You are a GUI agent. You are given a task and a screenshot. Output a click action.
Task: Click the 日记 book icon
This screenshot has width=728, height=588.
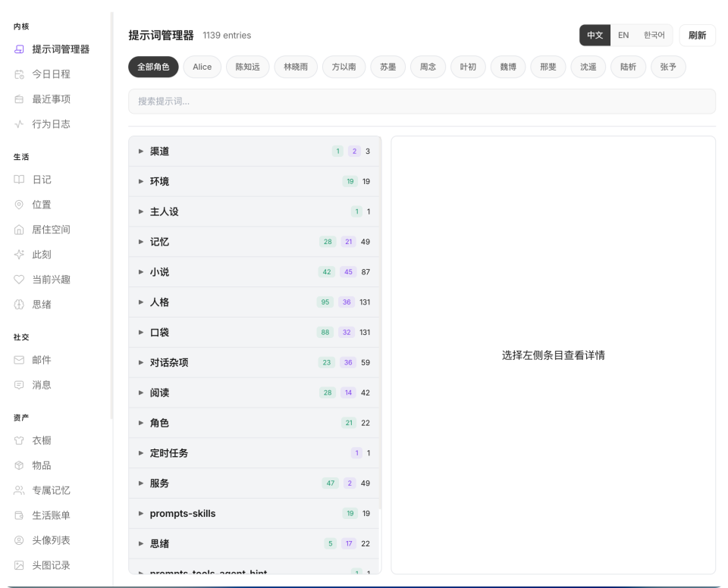pos(19,180)
